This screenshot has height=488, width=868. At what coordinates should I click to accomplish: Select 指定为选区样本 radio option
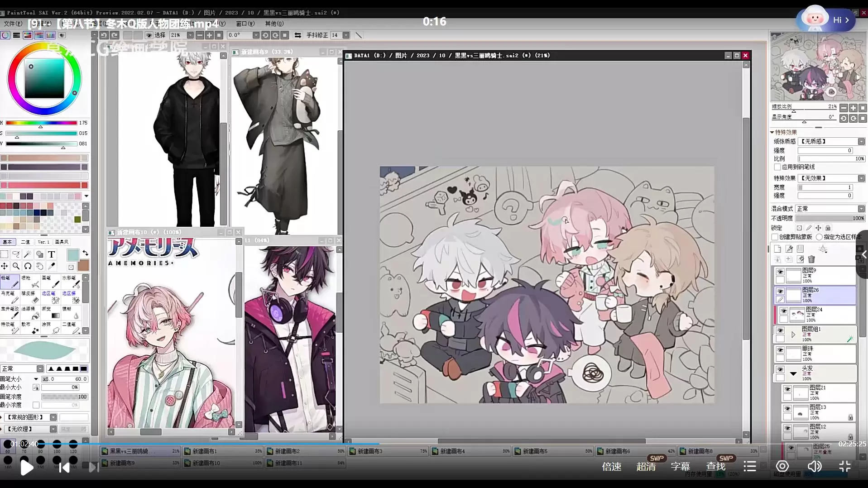tap(819, 237)
